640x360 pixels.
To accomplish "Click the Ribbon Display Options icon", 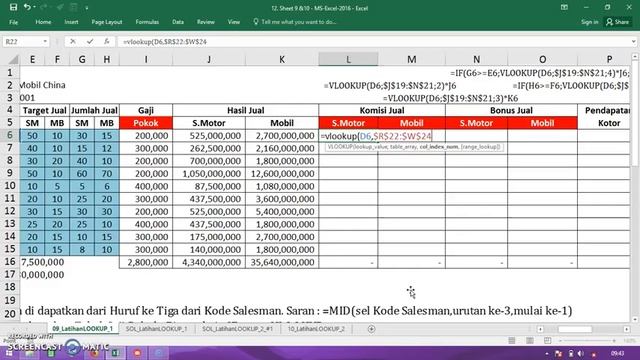I will click(564, 7).
